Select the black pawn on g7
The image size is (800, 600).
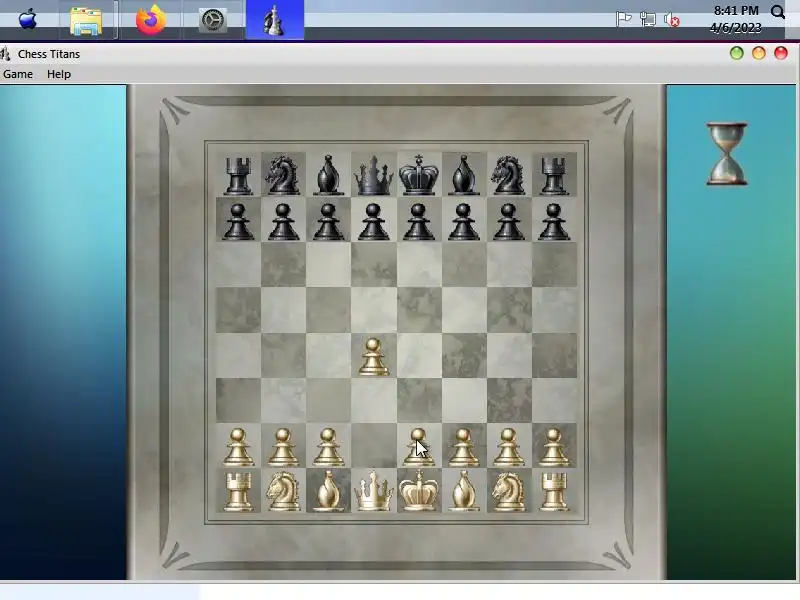tap(508, 221)
